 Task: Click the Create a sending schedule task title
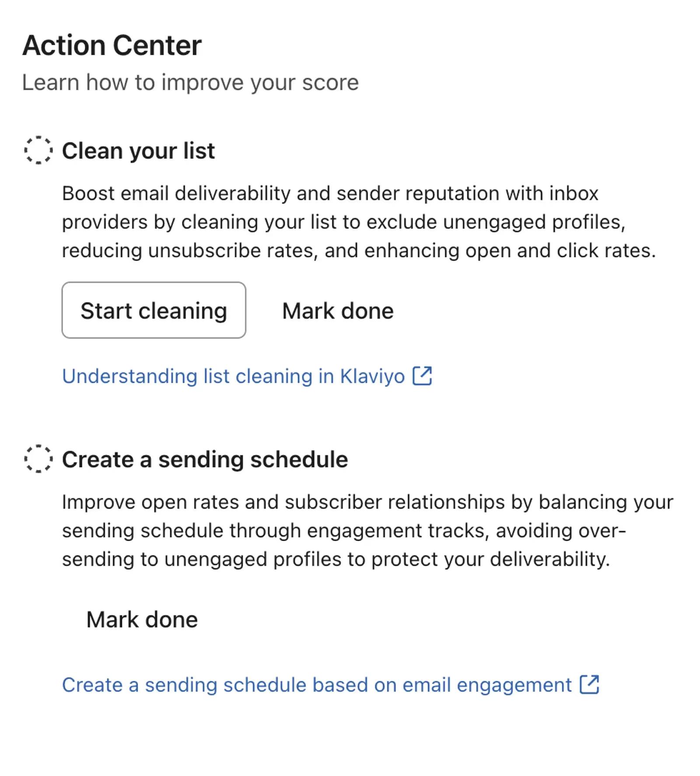(x=206, y=460)
